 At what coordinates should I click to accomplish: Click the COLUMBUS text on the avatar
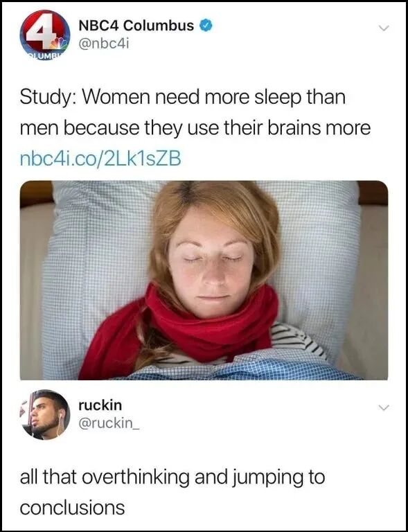[x=42, y=56]
